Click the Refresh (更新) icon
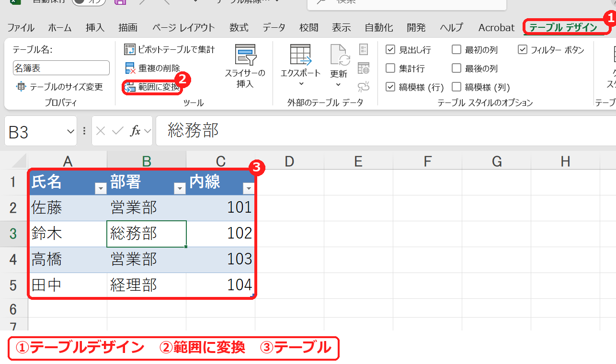The width and height of the screenshot is (616, 364). tap(340, 55)
